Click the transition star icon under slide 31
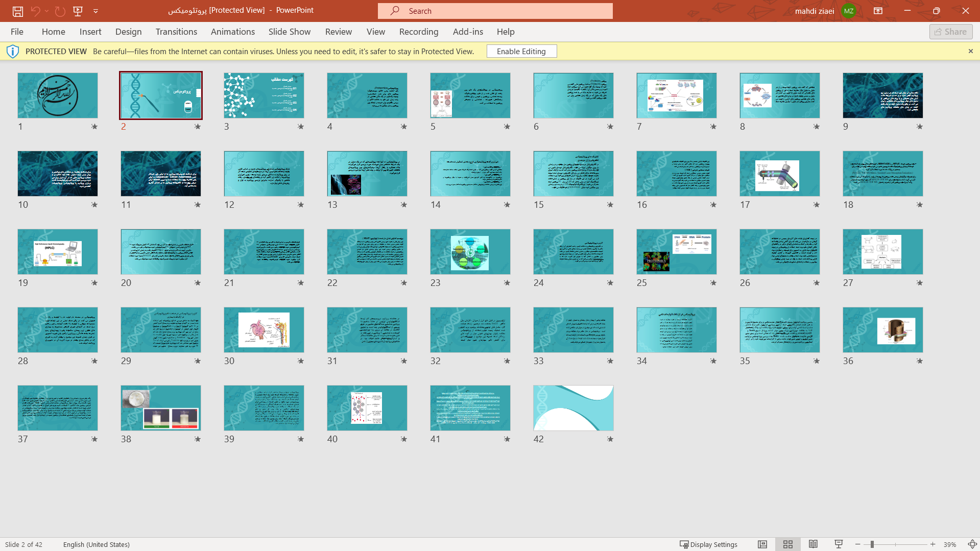Image resolution: width=980 pixels, height=551 pixels. click(x=404, y=361)
